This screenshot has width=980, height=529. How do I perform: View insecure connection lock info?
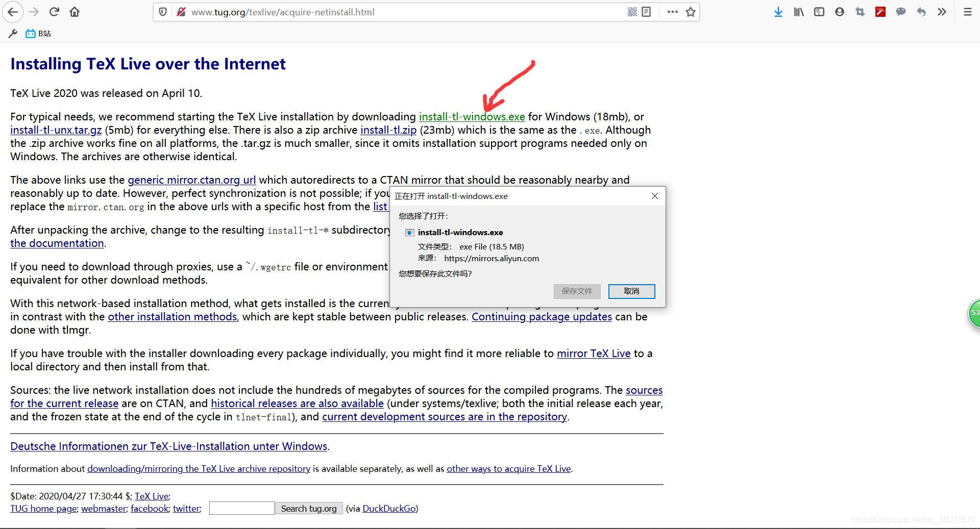point(181,12)
